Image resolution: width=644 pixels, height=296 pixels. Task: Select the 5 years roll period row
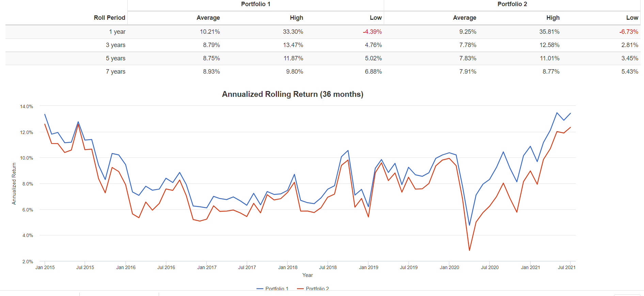(x=115, y=58)
